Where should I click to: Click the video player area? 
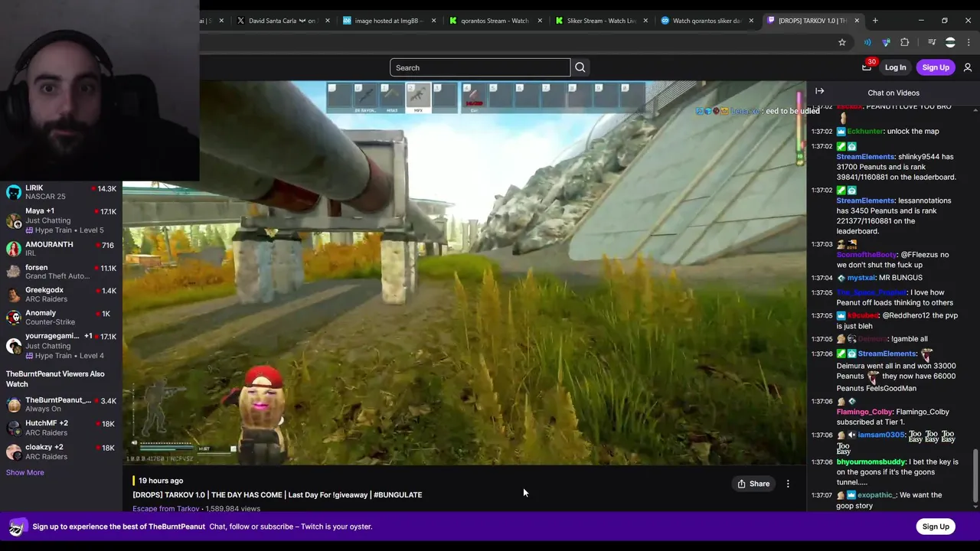[x=464, y=273]
